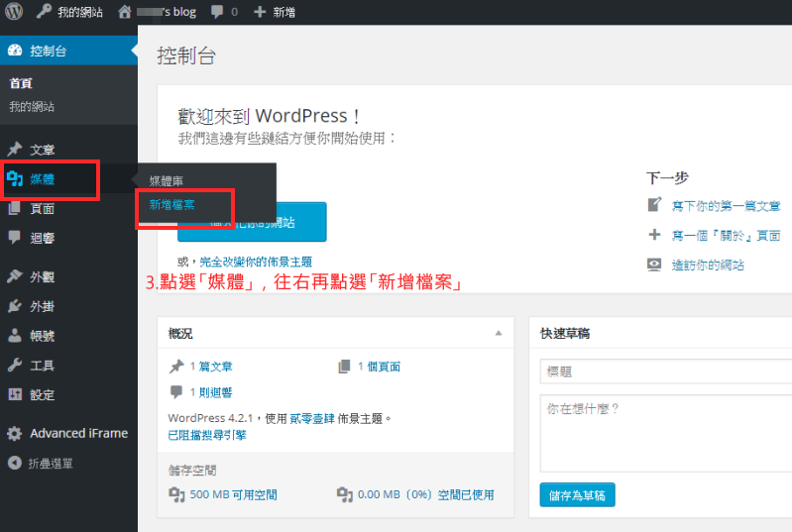Click the 媒體 media icon in sidebar

(15, 178)
